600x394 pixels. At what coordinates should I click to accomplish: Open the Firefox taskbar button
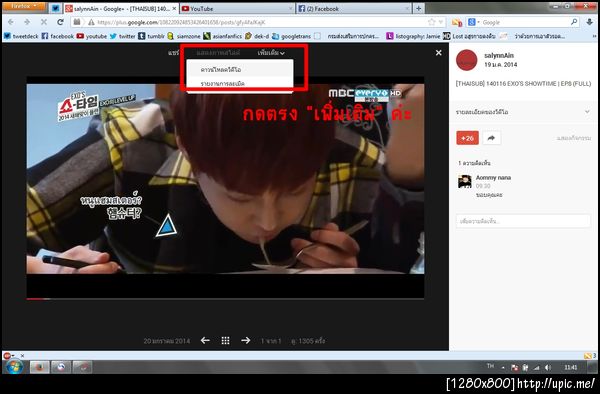tap(40, 367)
